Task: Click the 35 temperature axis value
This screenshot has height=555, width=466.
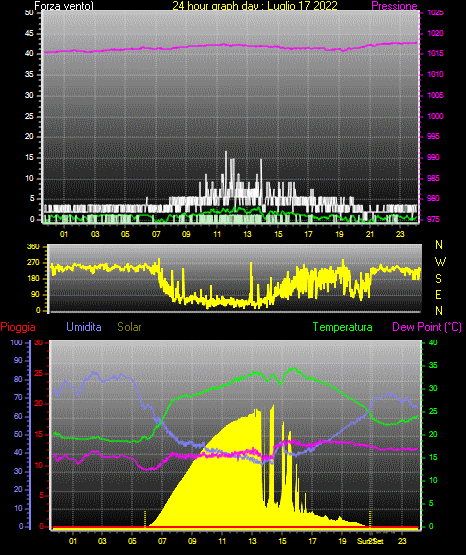Action: pyautogui.click(x=433, y=365)
